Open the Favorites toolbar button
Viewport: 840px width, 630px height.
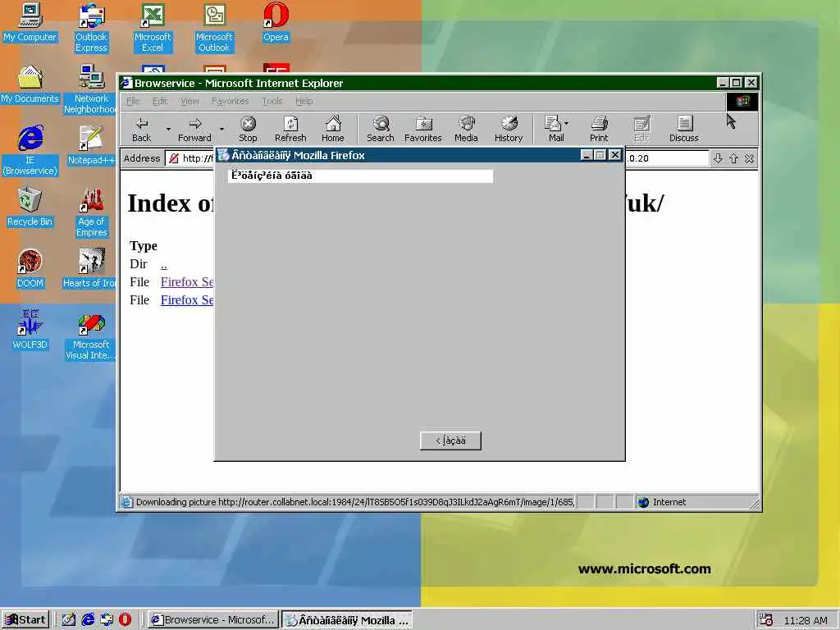422,130
